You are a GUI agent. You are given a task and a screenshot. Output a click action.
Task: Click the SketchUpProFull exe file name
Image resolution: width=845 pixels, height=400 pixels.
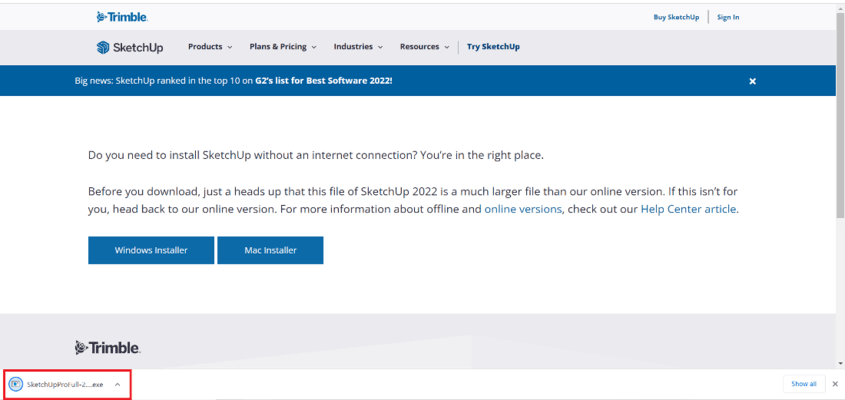click(x=65, y=384)
